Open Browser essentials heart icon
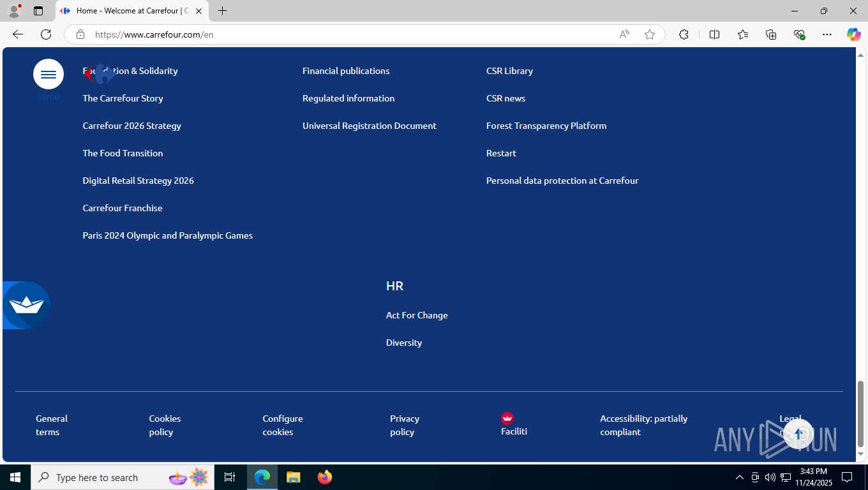The width and height of the screenshot is (868, 490). click(799, 34)
